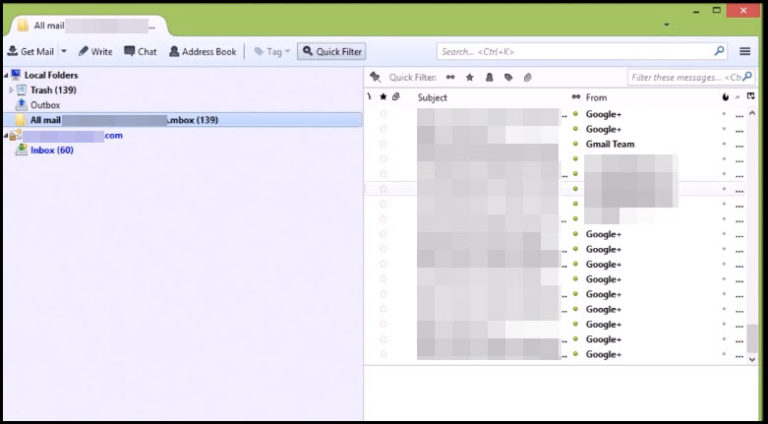Compose a new message with Write

coord(96,51)
